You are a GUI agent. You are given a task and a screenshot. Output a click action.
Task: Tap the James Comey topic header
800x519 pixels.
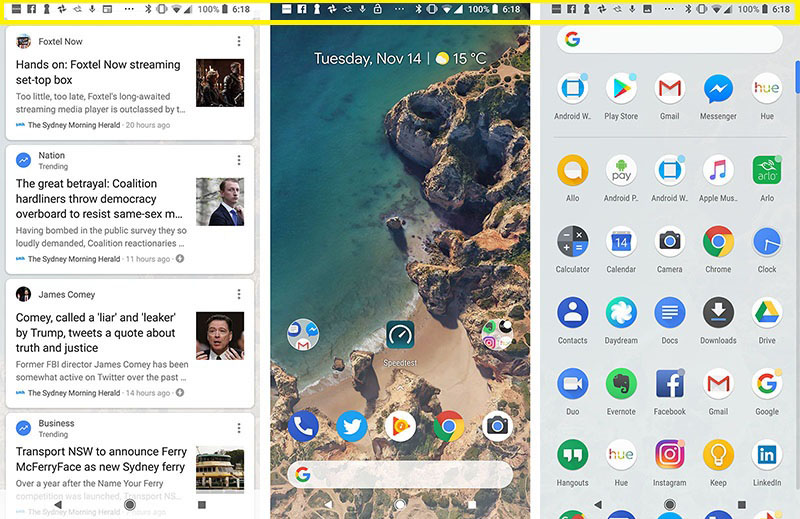56,294
